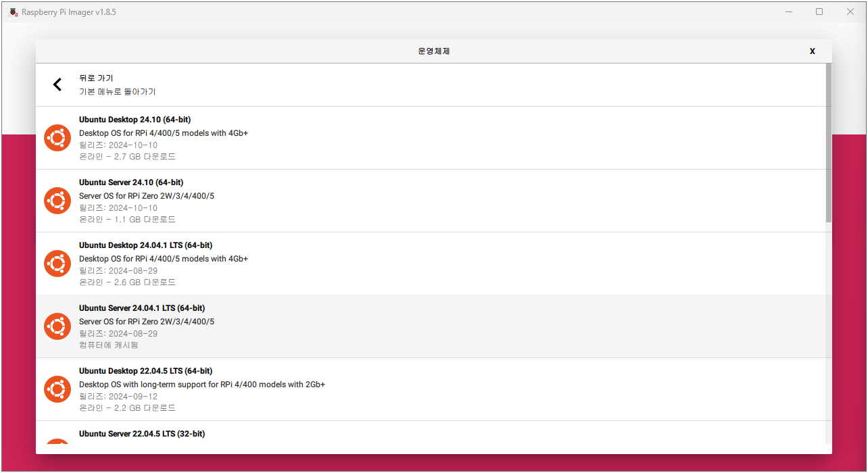Close the 운영체제 dialog with X
This screenshot has height=473, width=868.
pyautogui.click(x=813, y=51)
